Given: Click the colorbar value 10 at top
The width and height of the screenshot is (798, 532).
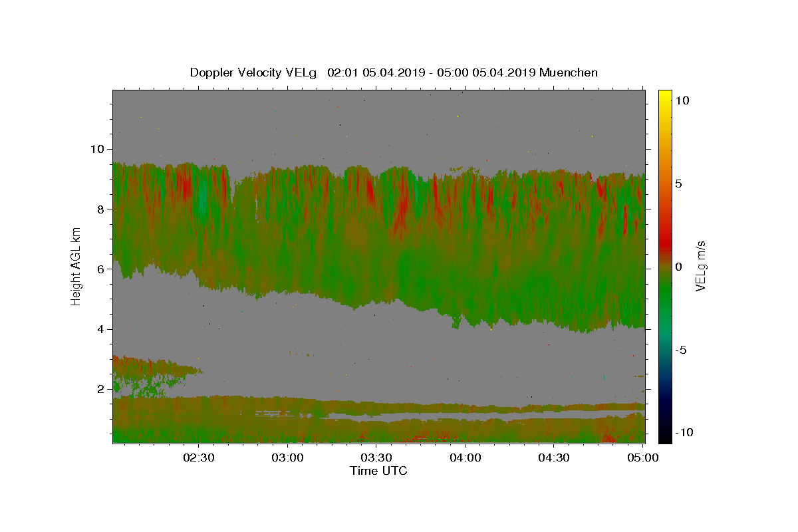Looking at the screenshot, I should coord(683,100).
